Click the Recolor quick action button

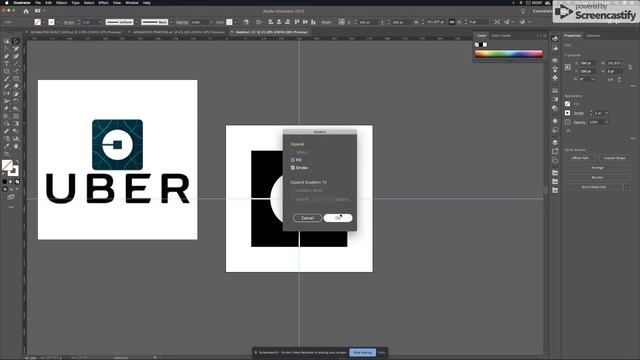[597, 178]
